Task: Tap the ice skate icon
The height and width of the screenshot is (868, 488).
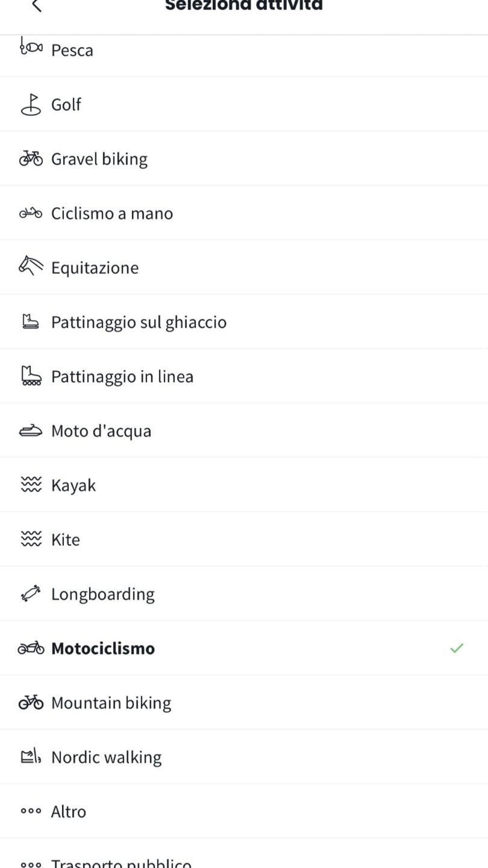Action: point(31,322)
